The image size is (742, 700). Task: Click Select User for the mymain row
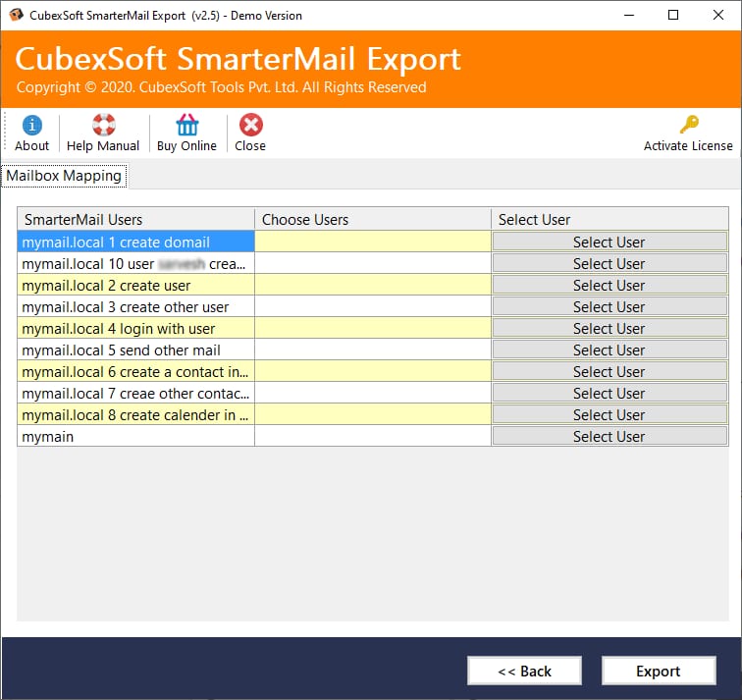point(609,436)
